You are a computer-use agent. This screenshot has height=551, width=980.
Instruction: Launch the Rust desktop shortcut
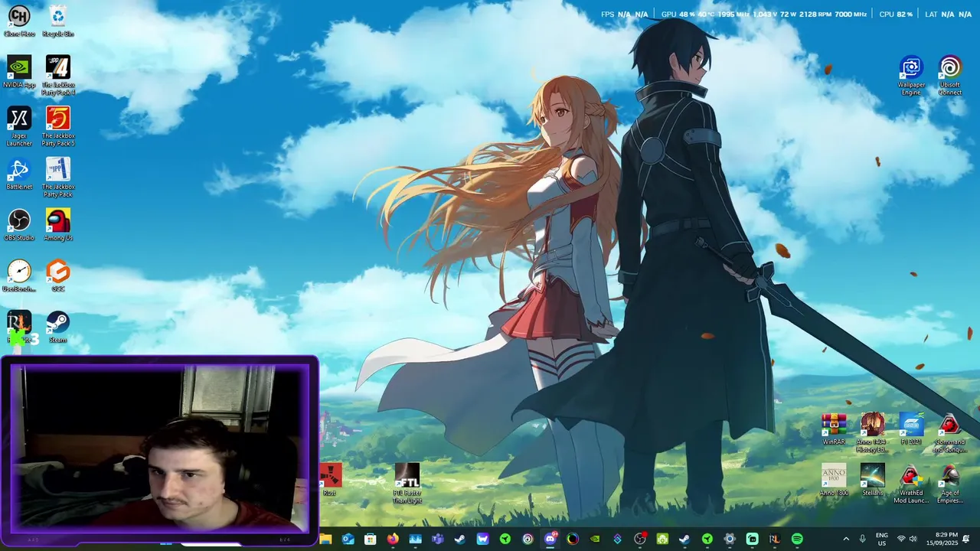[x=330, y=480]
